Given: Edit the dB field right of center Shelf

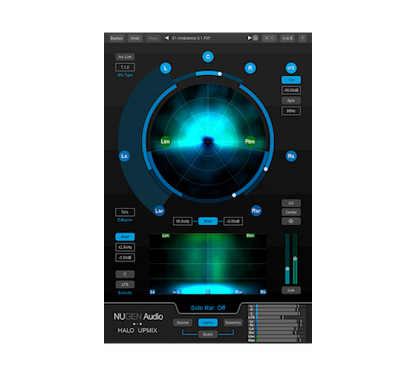Looking at the screenshot, I should click(233, 221).
